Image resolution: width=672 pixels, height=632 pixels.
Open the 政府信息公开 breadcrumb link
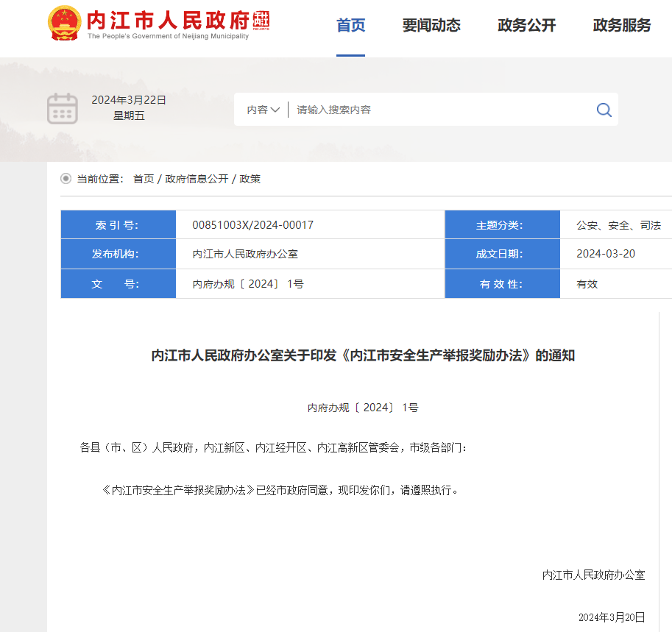[x=197, y=179]
